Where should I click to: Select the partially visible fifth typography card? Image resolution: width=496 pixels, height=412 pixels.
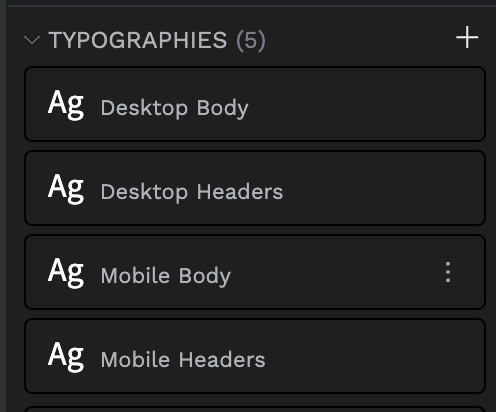[255, 409]
